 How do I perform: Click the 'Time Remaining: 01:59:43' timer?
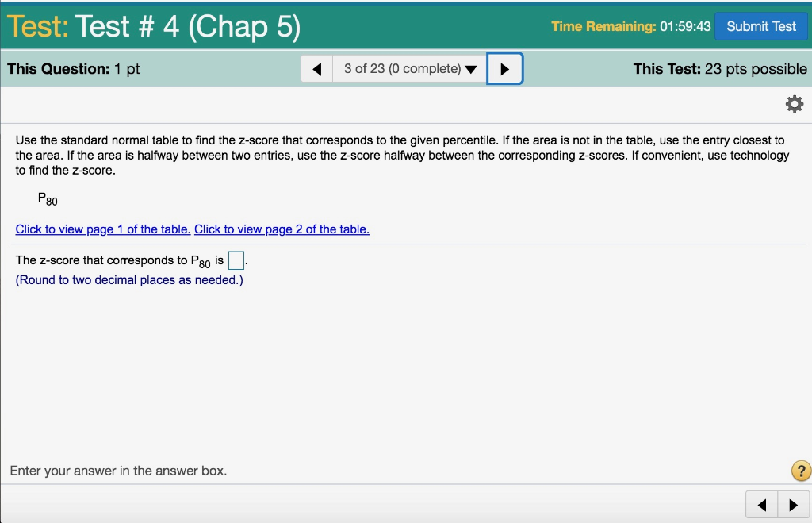tap(630, 26)
